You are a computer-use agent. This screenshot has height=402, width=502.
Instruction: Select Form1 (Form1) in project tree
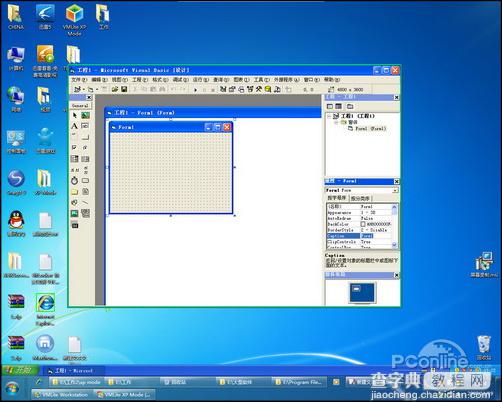point(367,129)
